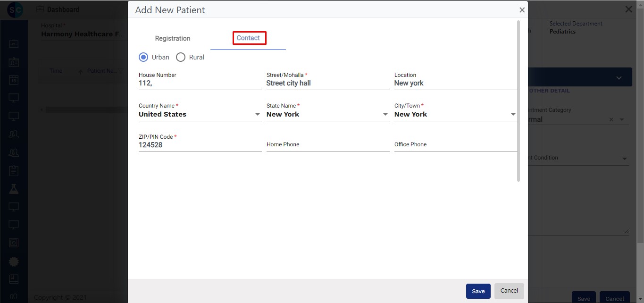644x303 pixels.
Task: Click the Cancel button in the dialog
Action: click(509, 291)
